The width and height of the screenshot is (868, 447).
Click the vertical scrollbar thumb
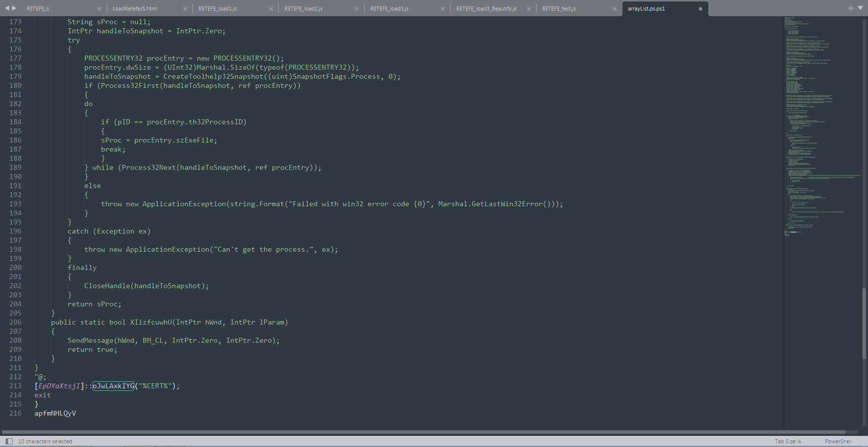[864, 324]
